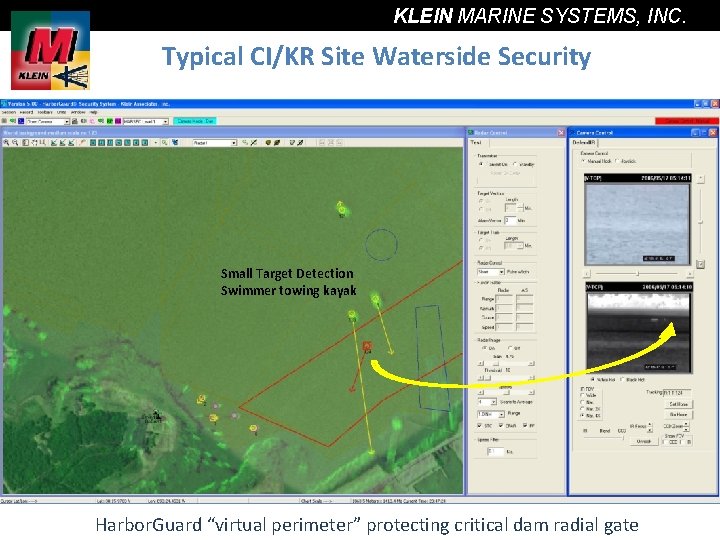Click the Target Vectors length spinner
Viewport: 720px width, 540px height.
520,208
